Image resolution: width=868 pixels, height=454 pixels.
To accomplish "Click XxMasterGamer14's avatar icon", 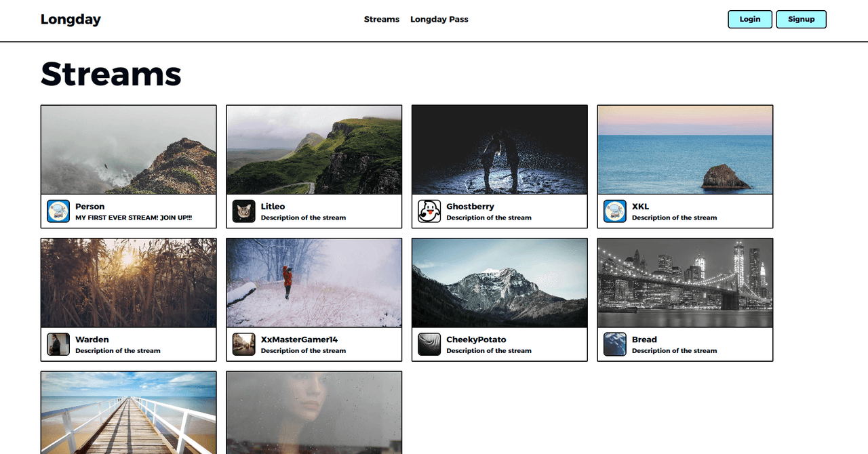I will coord(243,344).
